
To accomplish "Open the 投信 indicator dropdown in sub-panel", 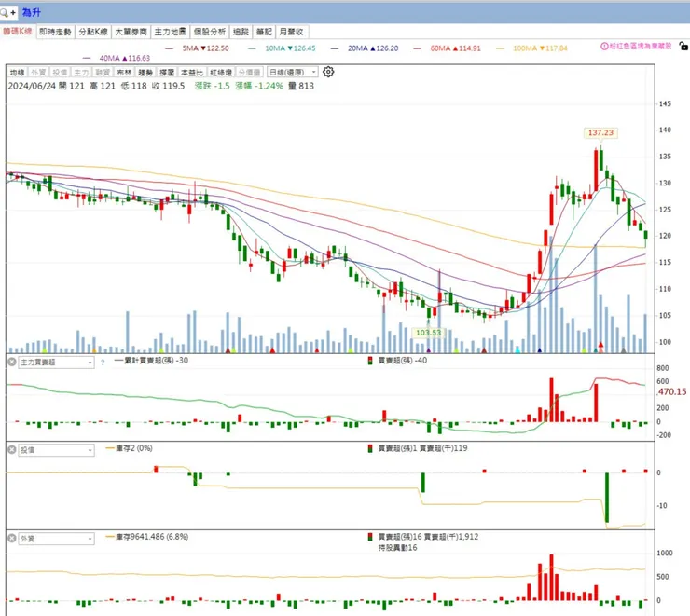I will (56, 450).
